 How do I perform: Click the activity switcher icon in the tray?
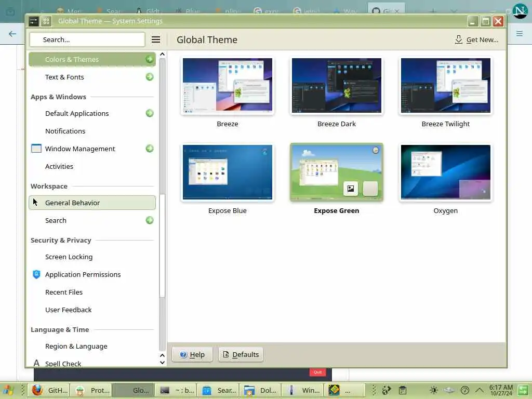click(387, 390)
